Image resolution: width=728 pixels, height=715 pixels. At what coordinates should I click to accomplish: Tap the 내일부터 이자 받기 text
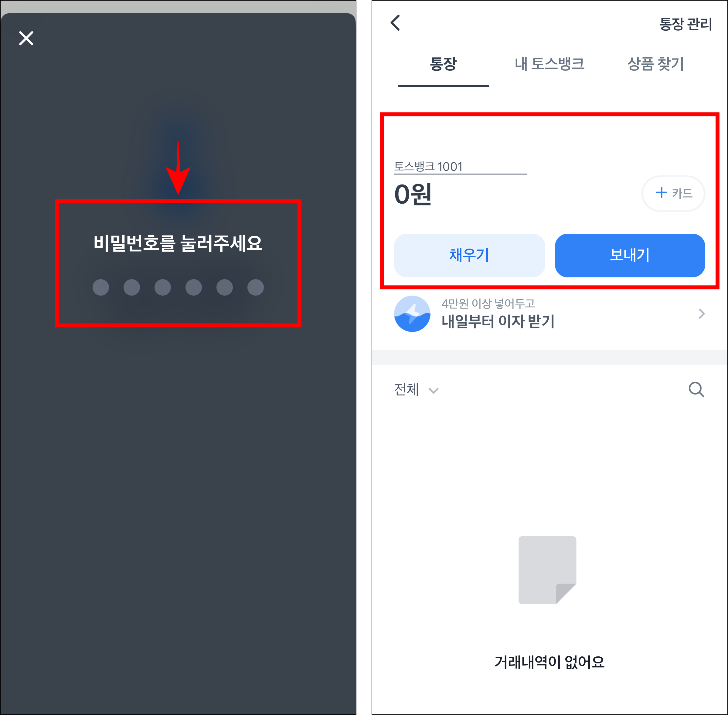pyautogui.click(x=498, y=321)
